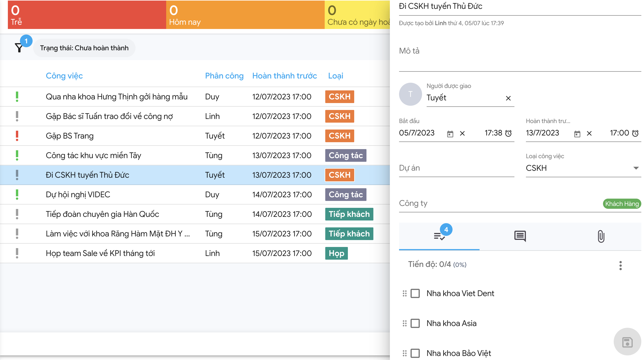Clear the 'Hoàn thành trước' due date
This screenshot has height=360, width=644.
click(589, 133)
